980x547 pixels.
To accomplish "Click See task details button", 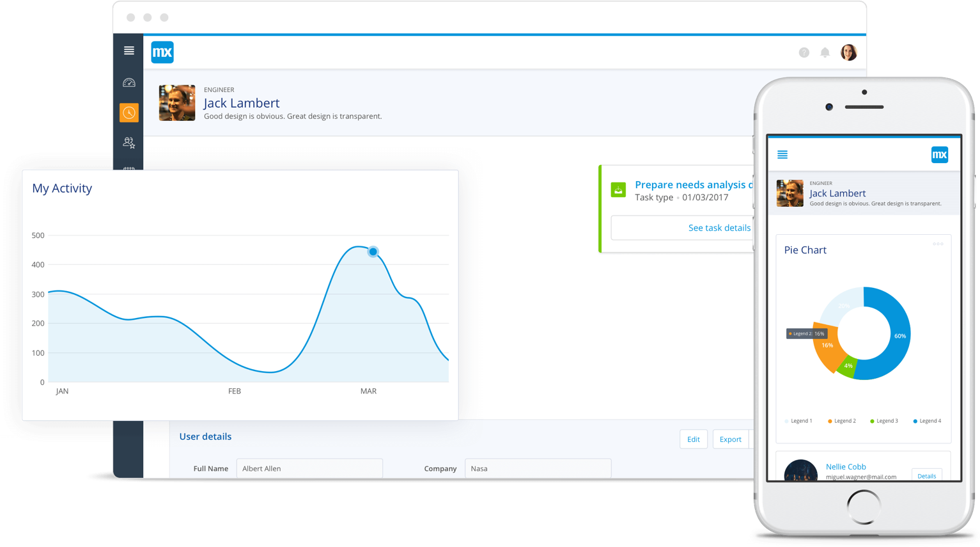I will [x=683, y=228].
